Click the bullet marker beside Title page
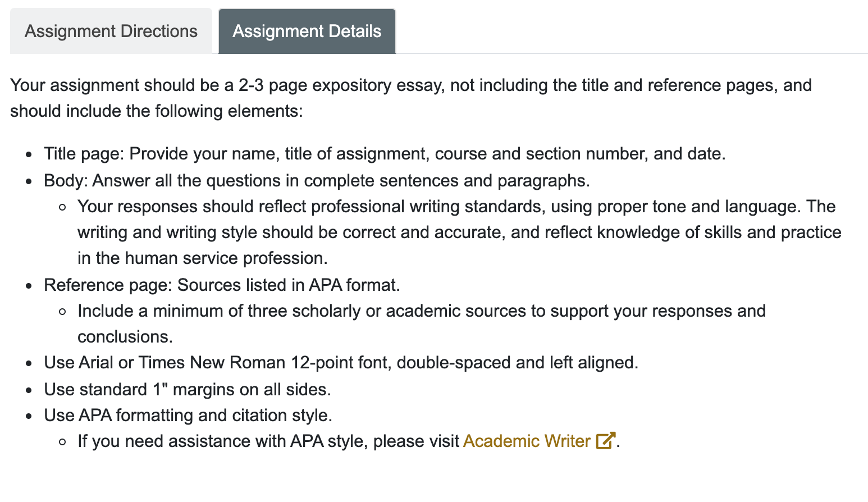 click(30, 154)
